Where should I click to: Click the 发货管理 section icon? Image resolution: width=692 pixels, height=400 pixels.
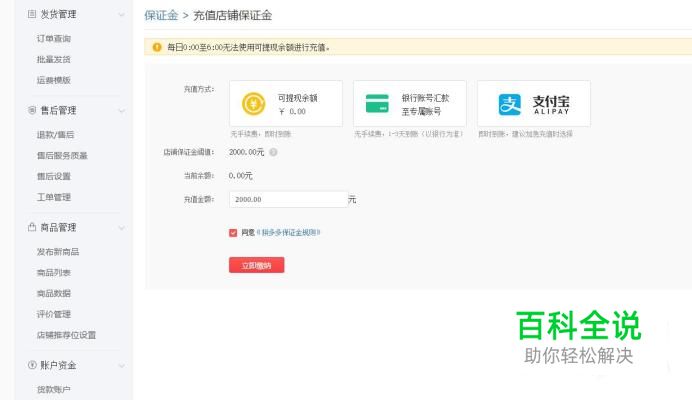coord(32,14)
